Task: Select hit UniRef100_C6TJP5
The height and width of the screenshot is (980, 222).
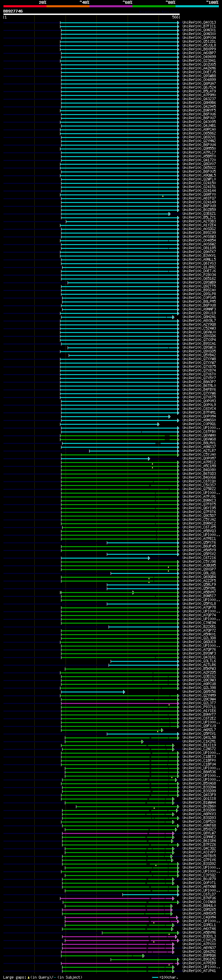Action: (199, 527)
